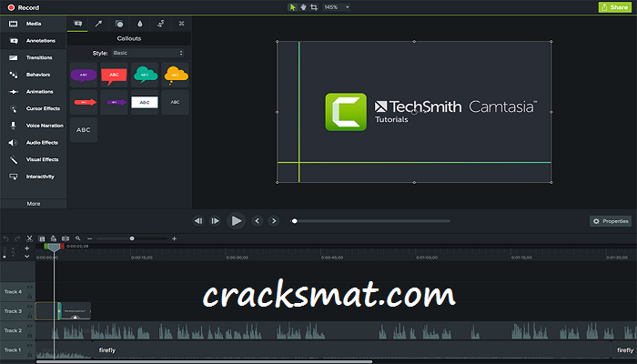Viewport: 637px width, 364px height.
Task: Open the Properties panel button
Action: (x=611, y=221)
